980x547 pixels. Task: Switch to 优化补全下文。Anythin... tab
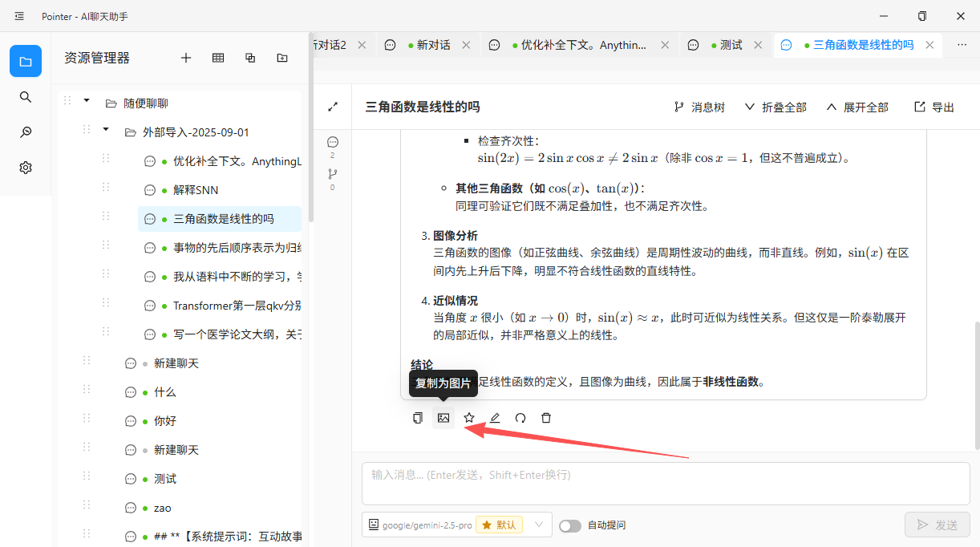point(578,45)
